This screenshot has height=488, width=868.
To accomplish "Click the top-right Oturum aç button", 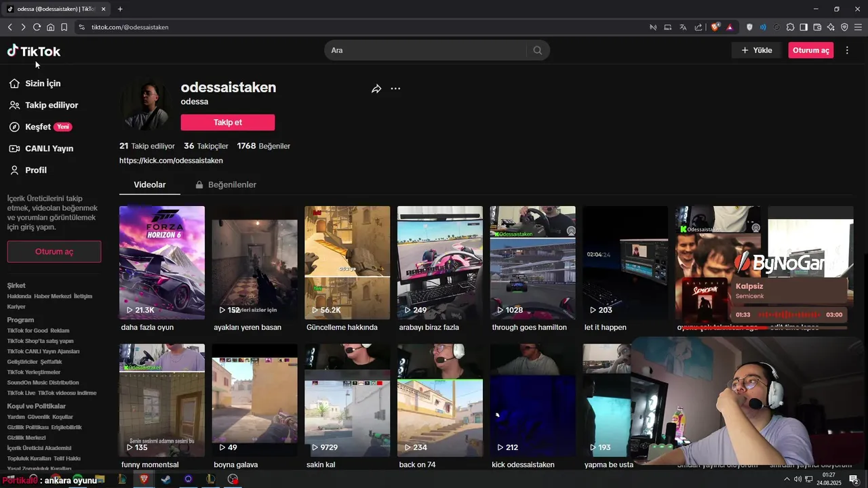I will (811, 50).
